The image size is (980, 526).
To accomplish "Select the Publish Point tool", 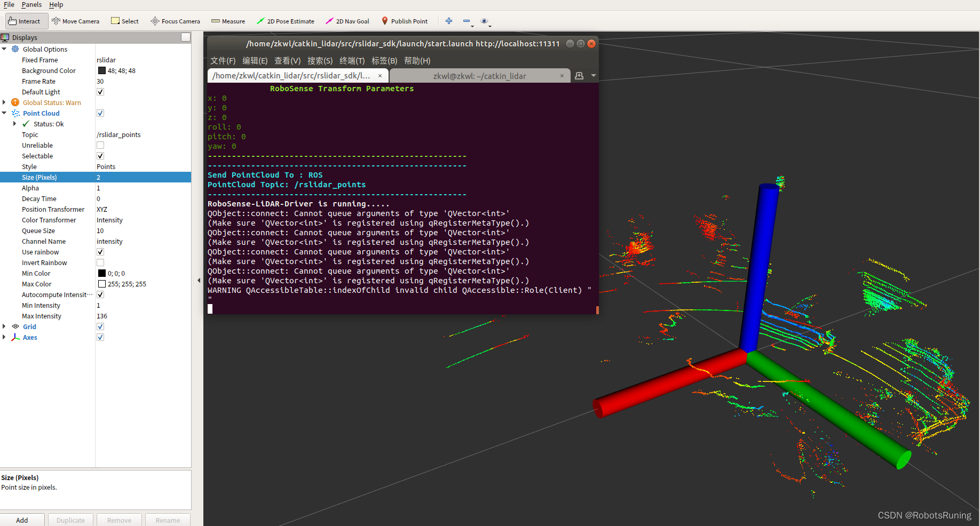I will [404, 21].
